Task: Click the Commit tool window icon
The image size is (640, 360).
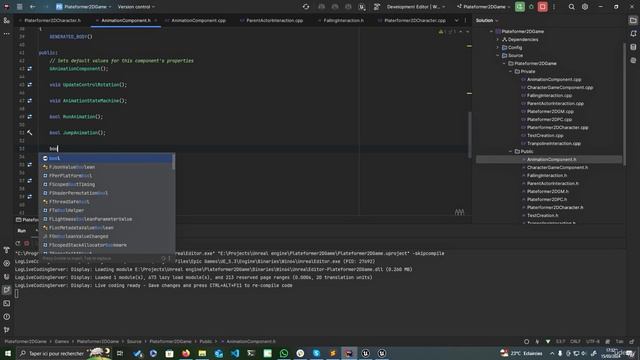Action: click(7, 20)
